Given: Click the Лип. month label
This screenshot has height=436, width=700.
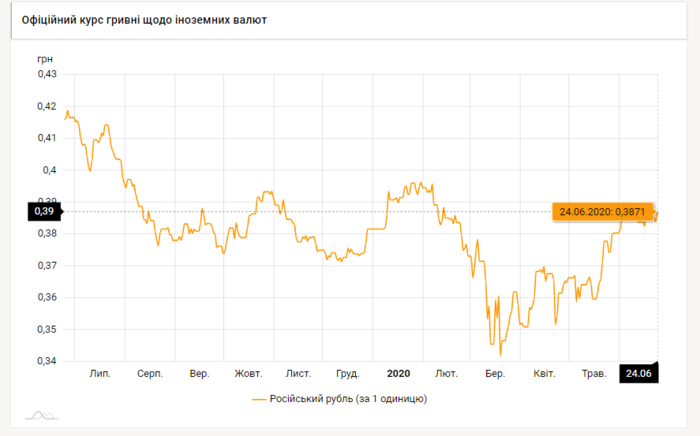Looking at the screenshot, I should 100,373.
